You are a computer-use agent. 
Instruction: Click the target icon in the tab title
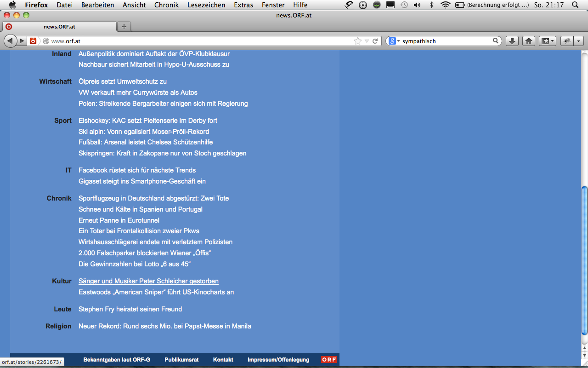(x=9, y=26)
